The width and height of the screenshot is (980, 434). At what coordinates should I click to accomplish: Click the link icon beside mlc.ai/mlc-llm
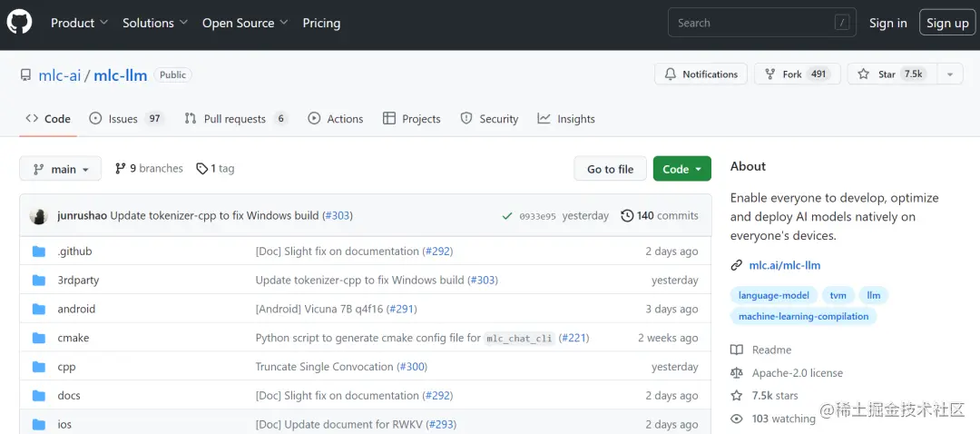[x=737, y=266]
